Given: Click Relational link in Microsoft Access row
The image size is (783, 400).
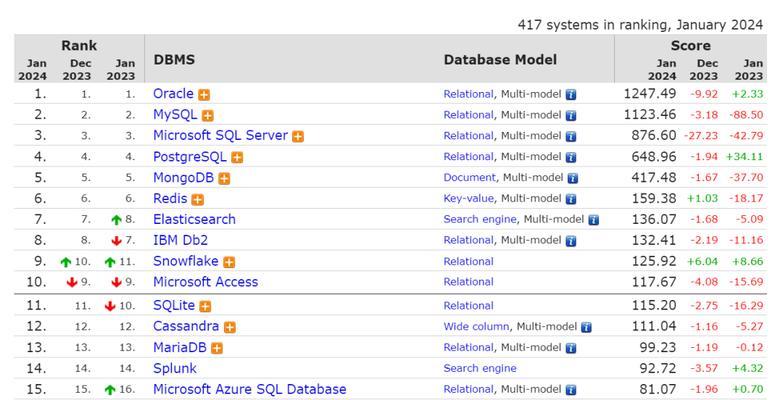Looking at the screenshot, I should 468,282.
